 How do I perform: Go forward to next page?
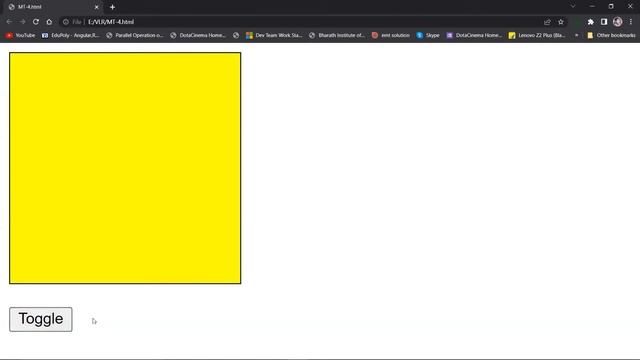pyautogui.click(x=22, y=22)
